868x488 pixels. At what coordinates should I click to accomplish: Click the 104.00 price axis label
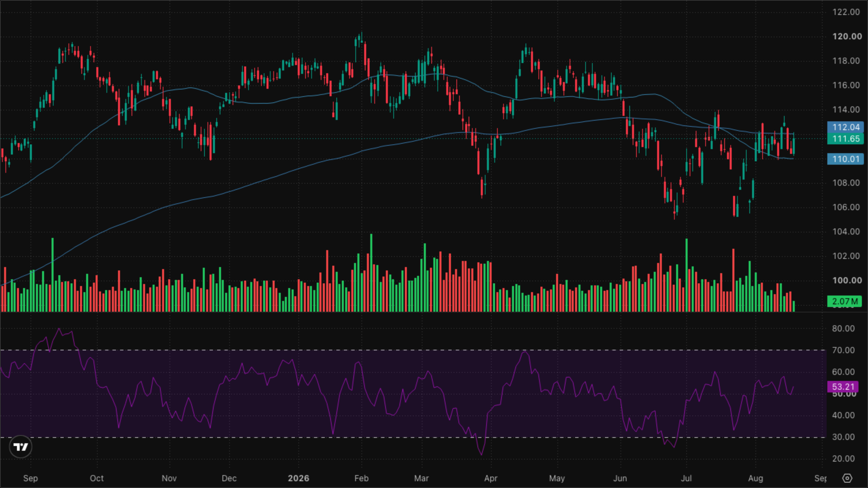[x=846, y=232]
